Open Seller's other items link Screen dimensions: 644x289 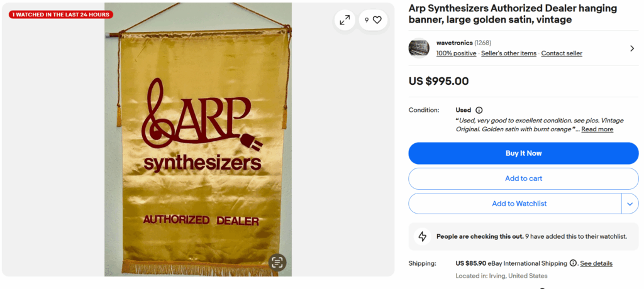pyautogui.click(x=508, y=53)
